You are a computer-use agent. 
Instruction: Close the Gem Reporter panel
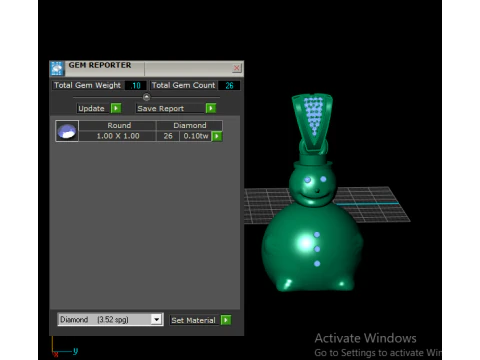pos(237,68)
